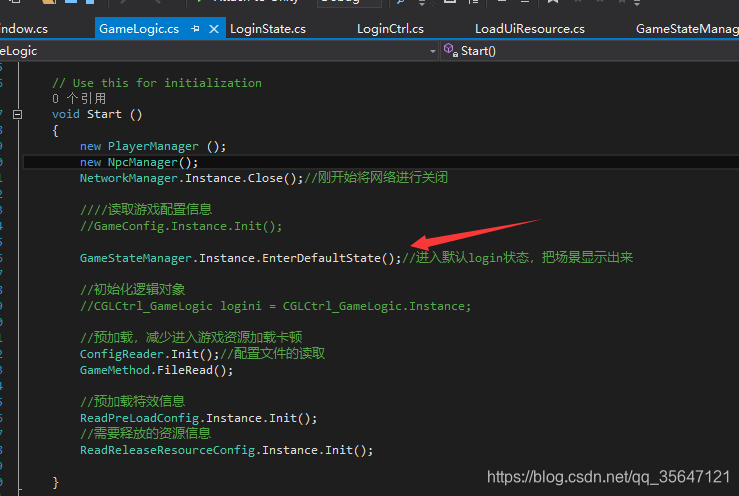Viewport: 739px width, 496px height.
Task: Click the ReadReleaseResourceConfig.Instance.Init() line
Action: (226, 450)
